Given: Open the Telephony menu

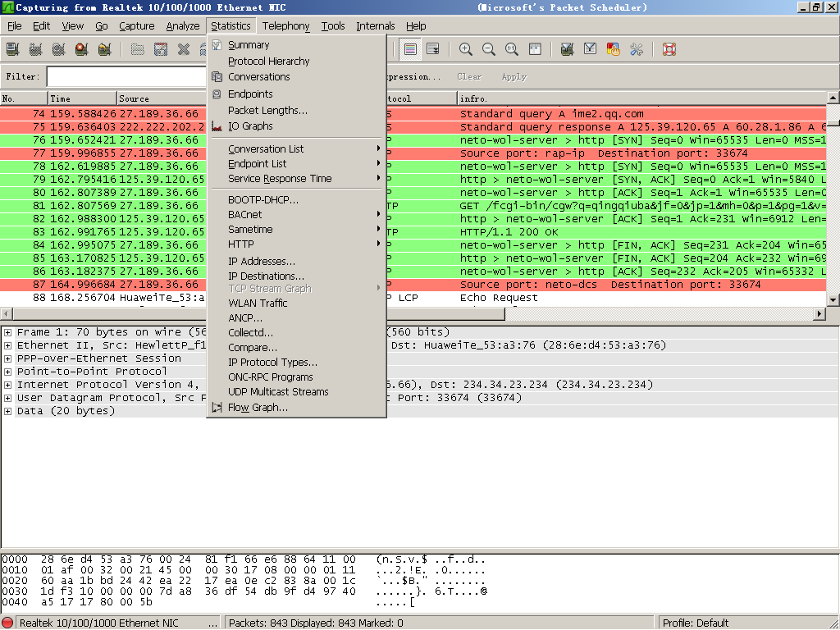Looking at the screenshot, I should point(285,25).
